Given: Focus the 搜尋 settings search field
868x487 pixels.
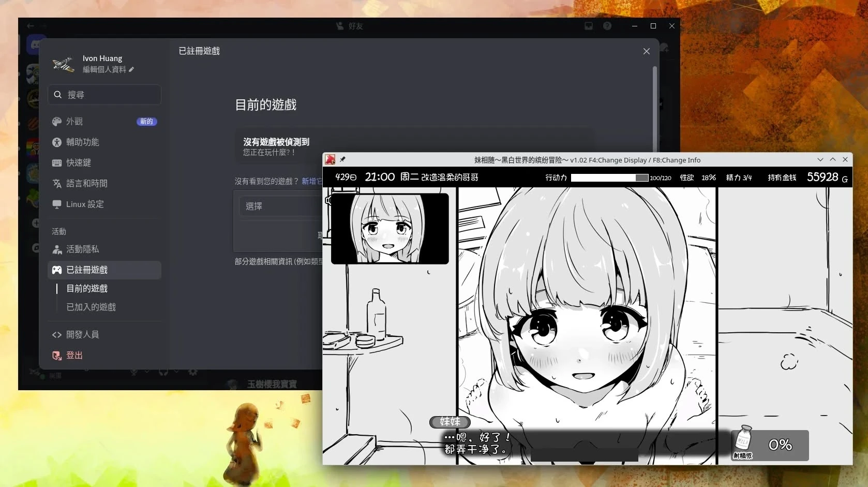Looking at the screenshot, I should (x=104, y=95).
